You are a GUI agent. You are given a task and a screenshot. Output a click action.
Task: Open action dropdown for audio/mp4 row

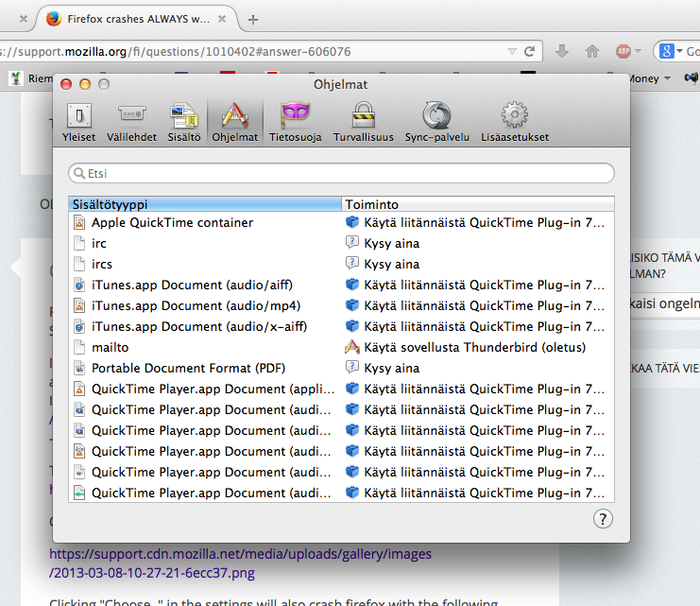(478, 305)
